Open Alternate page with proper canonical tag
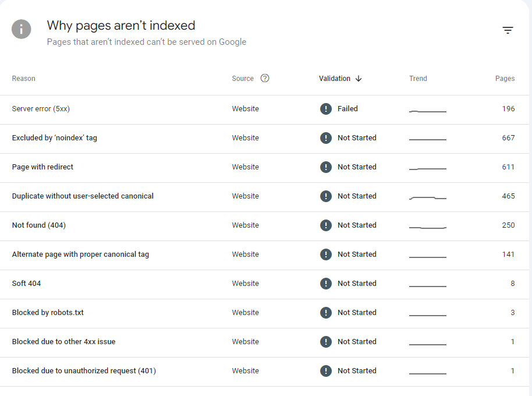532x396 pixels. [x=80, y=254]
